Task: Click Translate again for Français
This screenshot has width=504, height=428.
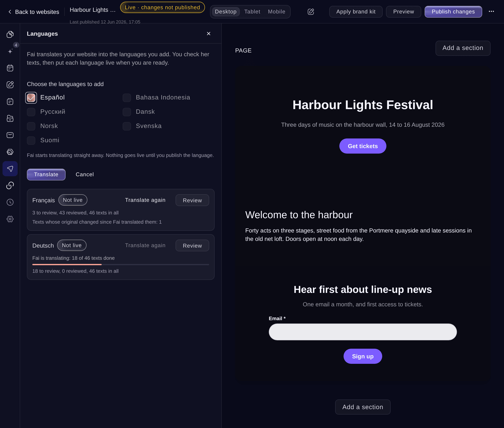Action: [145, 200]
